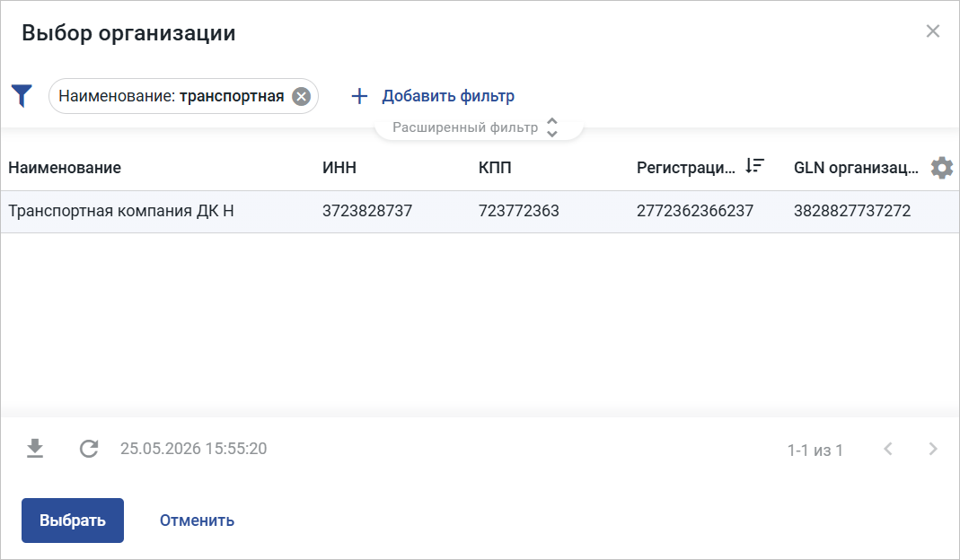Click the GLN организац… column header
Screen dimensions: 960x560
pos(856,168)
